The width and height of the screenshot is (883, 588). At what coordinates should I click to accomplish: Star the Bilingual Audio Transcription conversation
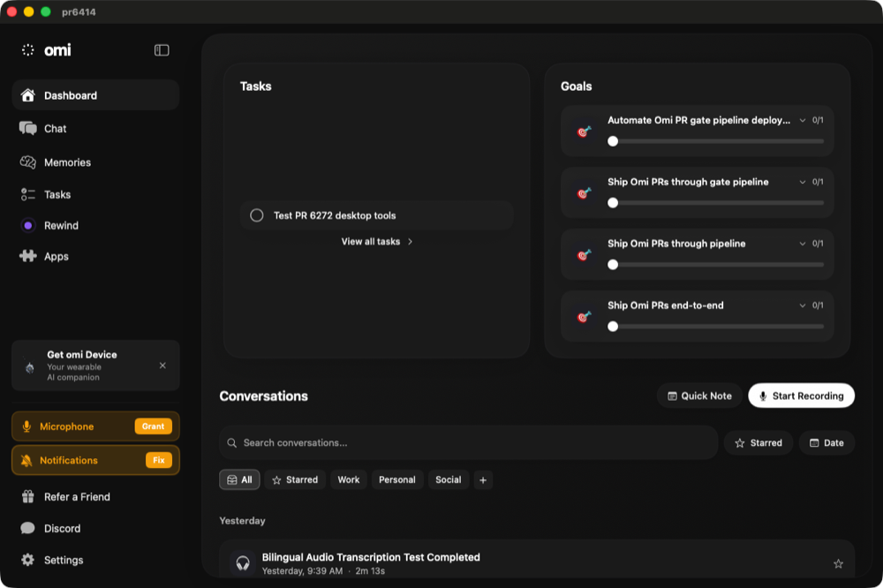(x=839, y=564)
